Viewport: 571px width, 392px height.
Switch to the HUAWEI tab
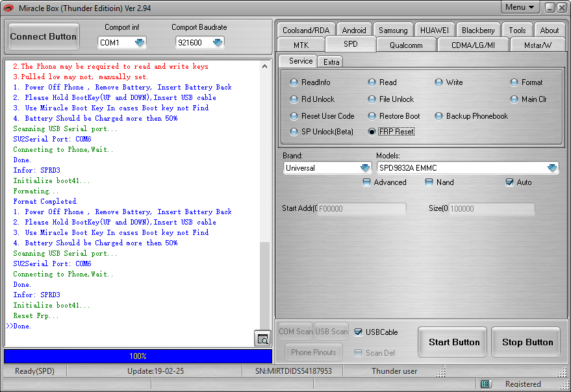pyautogui.click(x=435, y=31)
